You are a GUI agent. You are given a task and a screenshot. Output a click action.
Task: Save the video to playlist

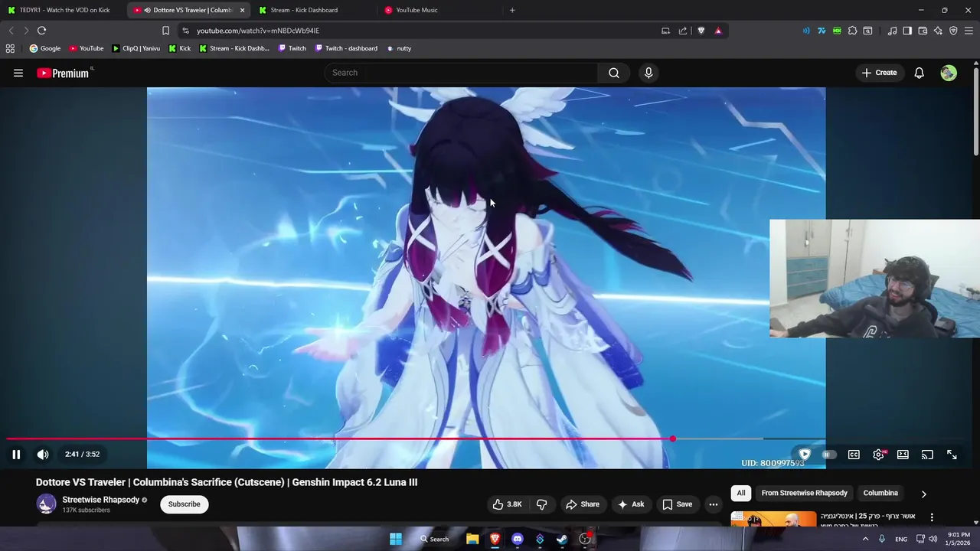click(677, 504)
